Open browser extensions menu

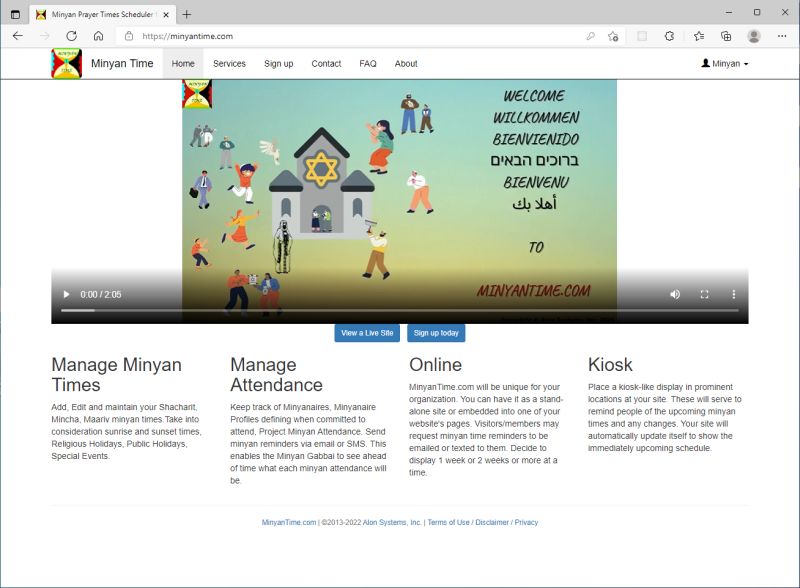tap(669, 36)
